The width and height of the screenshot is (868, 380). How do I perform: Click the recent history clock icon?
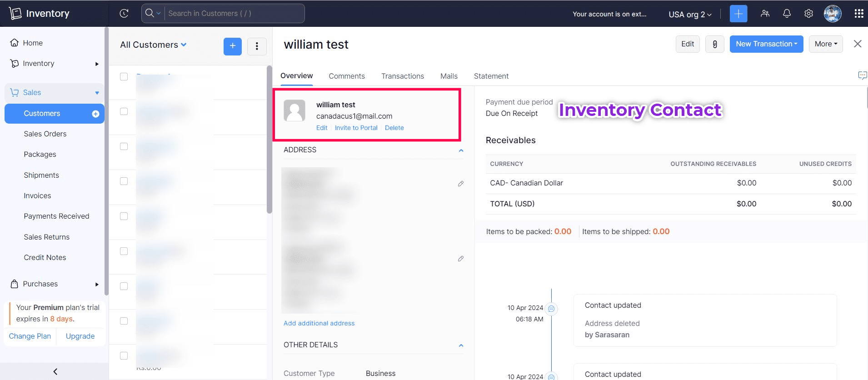(124, 14)
